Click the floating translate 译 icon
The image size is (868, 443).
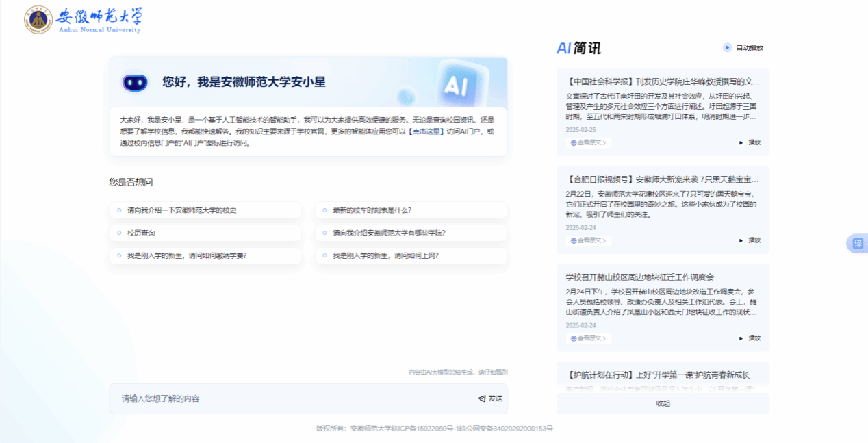coord(857,244)
